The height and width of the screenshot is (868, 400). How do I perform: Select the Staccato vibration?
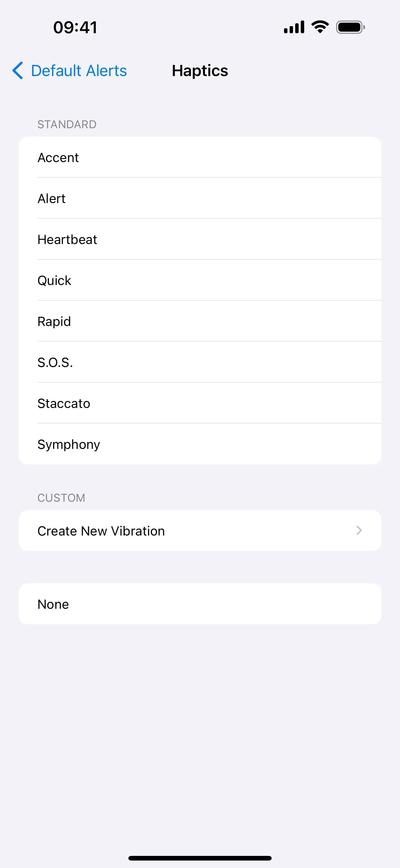pos(200,403)
